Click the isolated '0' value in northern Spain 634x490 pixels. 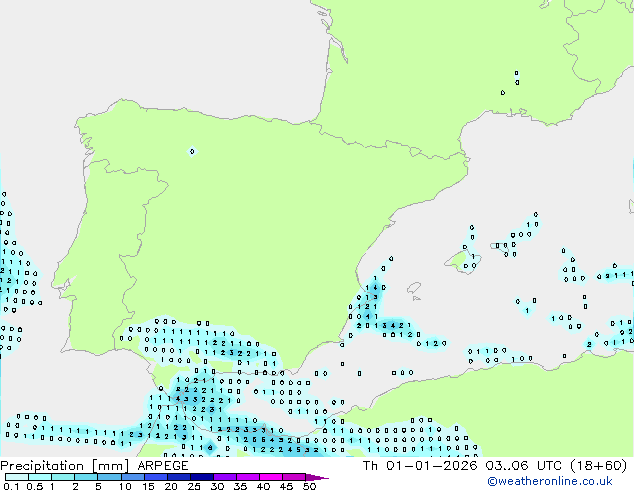pyautogui.click(x=192, y=152)
